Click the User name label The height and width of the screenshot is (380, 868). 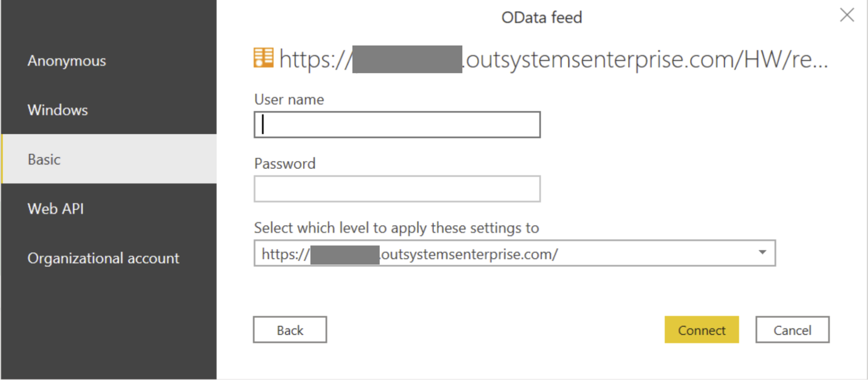[x=289, y=99]
